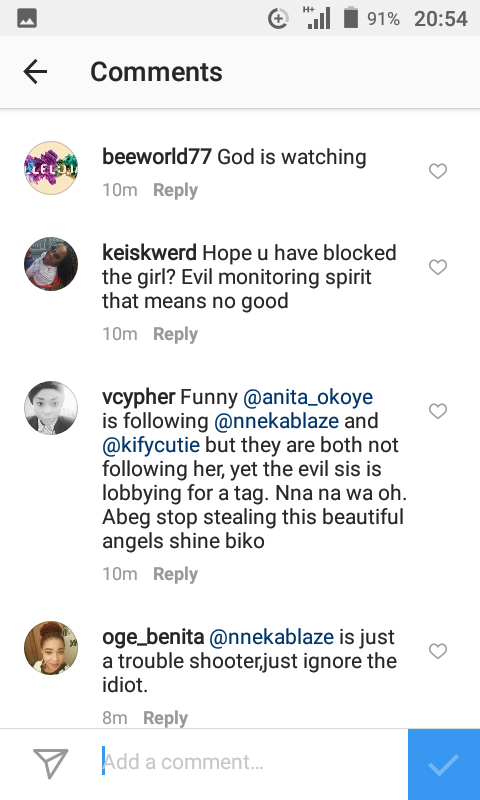Open keiskwerd's profile picture
This screenshot has height=800, width=480.
(51, 264)
